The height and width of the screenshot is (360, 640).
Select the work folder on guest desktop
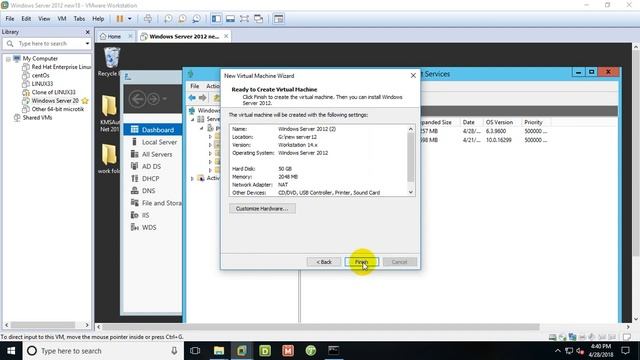pos(109,159)
